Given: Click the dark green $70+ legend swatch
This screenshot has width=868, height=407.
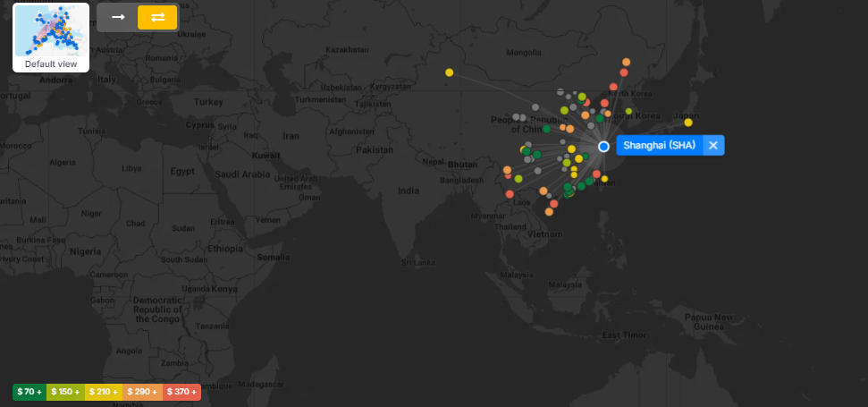Looking at the screenshot, I should point(29,392).
